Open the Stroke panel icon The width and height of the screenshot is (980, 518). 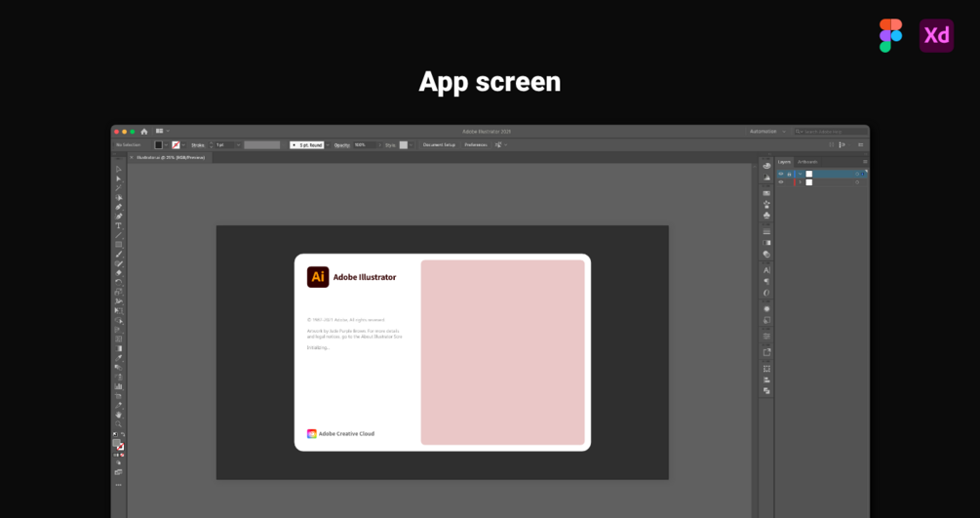tap(766, 231)
